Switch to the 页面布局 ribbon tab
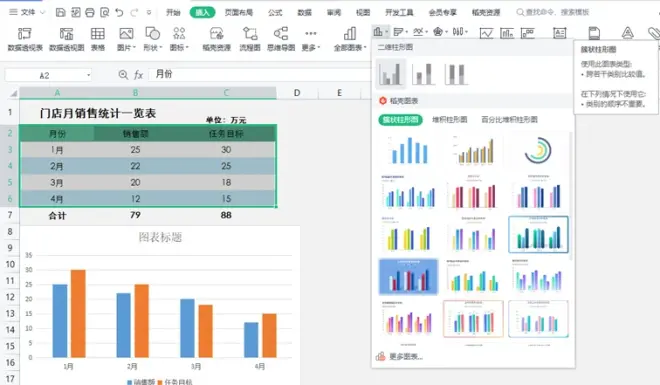The image size is (660, 385). tap(239, 13)
